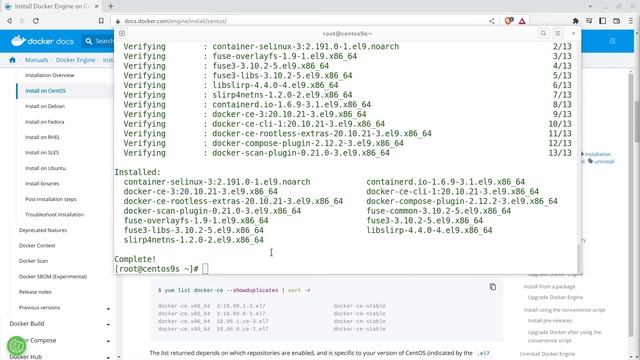The height and width of the screenshot is (360, 640).
Task: Open Install on Fedora page
Action: [x=44, y=122]
